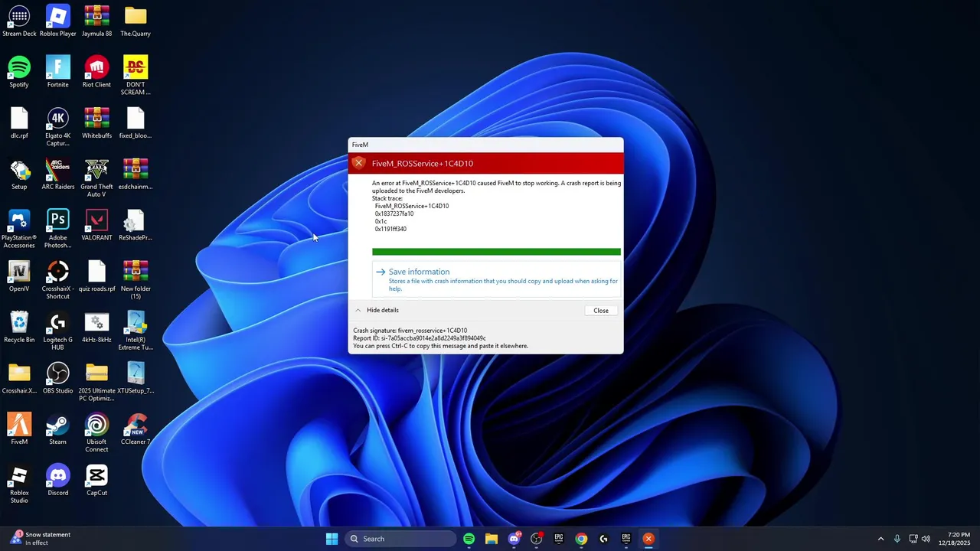The image size is (980, 551).
Task: Show hidden system tray icons
Action: (880, 539)
